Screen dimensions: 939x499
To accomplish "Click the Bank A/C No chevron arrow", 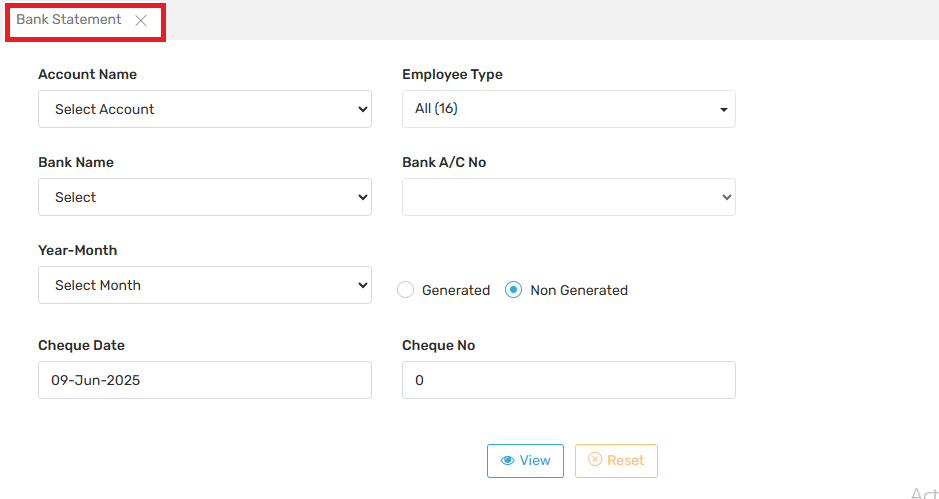I will [727, 198].
